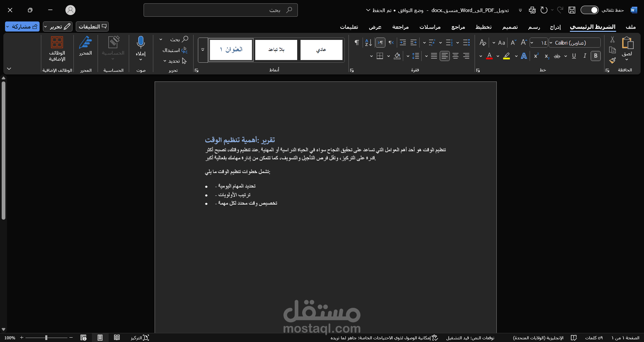The image size is (644, 342).
Task: Click the Quick Print icon in the title bar
Action: [532, 10]
